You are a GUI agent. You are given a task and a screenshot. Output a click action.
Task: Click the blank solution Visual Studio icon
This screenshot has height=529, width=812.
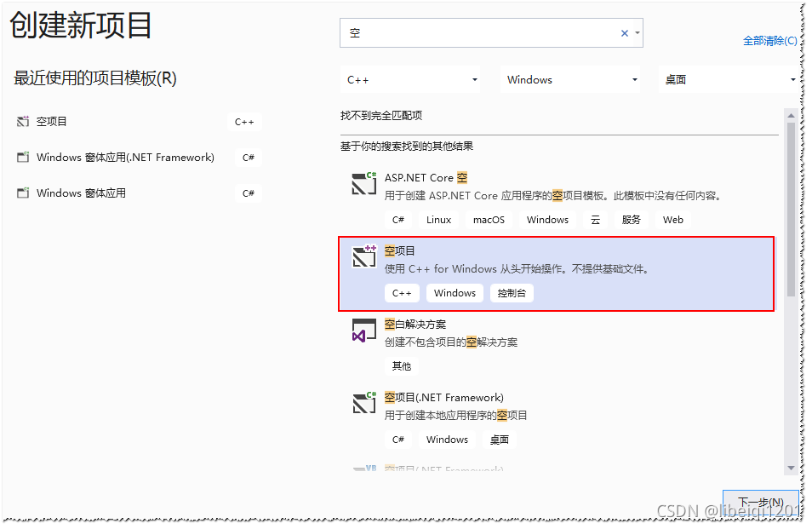(x=364, y=331)
